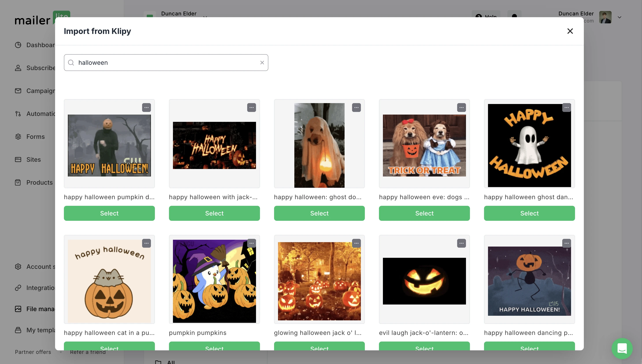The image size is (642, 364).
Task: Preview the penguin witch with pumpkins thumbnail
Action: pos(214,281)
